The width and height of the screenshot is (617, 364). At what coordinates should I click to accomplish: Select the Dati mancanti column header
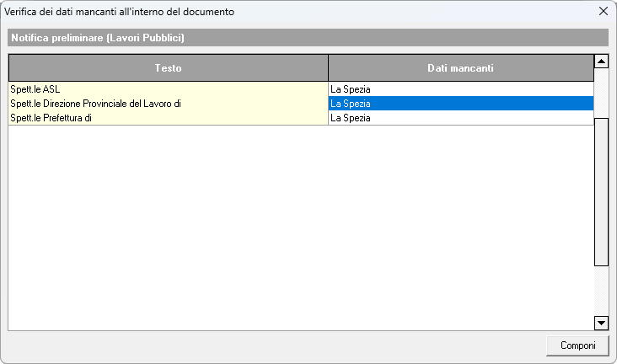click(460, 67)
